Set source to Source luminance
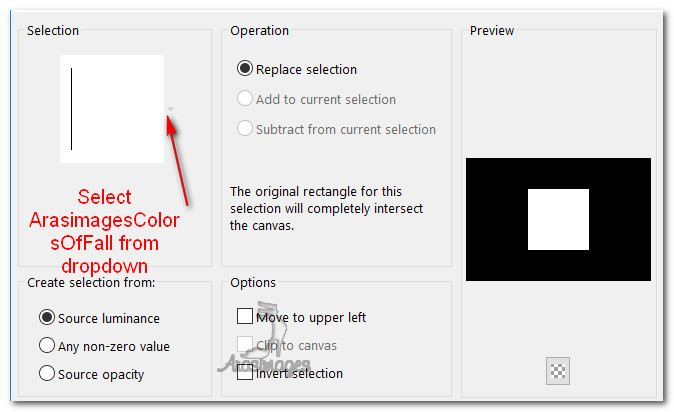The width and height of the screenshot is (674, 412). [x=46, y=318]
